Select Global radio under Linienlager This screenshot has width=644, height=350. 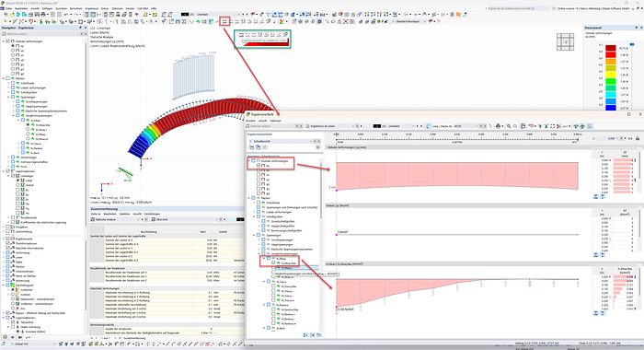[x=17, y=185]
